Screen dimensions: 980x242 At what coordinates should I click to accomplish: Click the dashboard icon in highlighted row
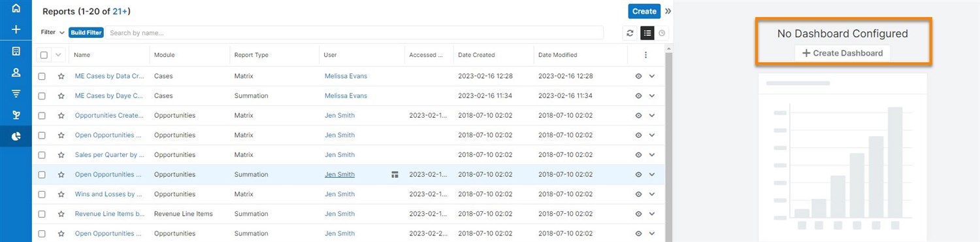395,175
